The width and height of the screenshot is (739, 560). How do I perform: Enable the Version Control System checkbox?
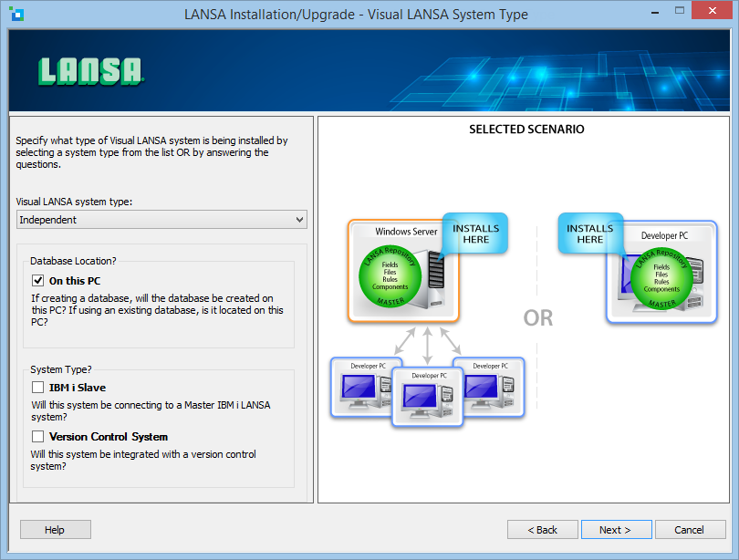pos(37,437)
